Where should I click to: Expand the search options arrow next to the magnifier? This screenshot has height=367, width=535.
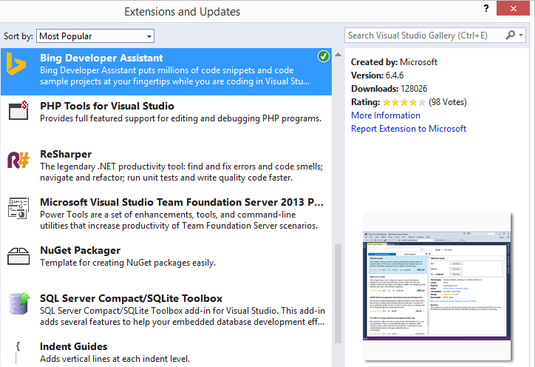click(521, 35)
